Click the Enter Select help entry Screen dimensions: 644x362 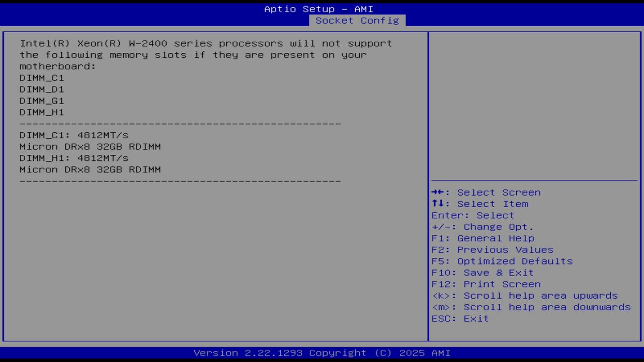click(x=472, y=215)
